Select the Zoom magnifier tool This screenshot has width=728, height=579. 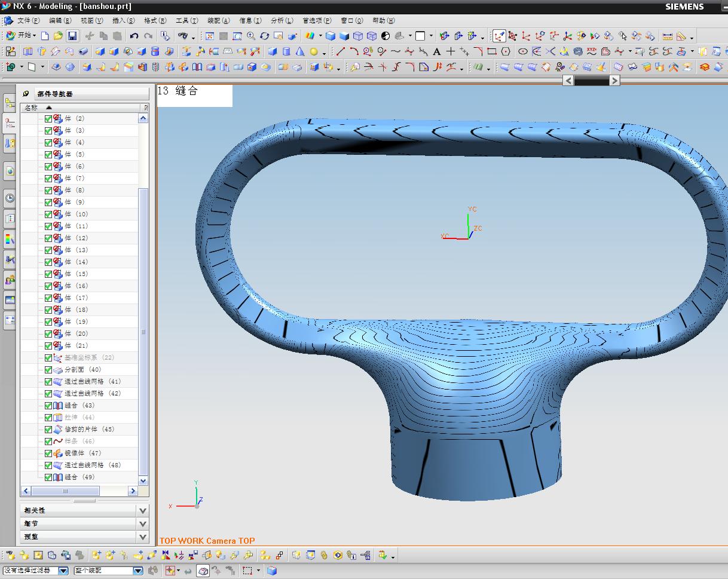[251, 36]
